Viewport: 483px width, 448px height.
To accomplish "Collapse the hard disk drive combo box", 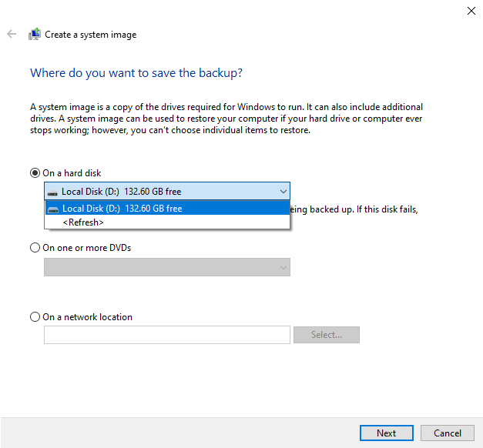I will click(283, 192).
